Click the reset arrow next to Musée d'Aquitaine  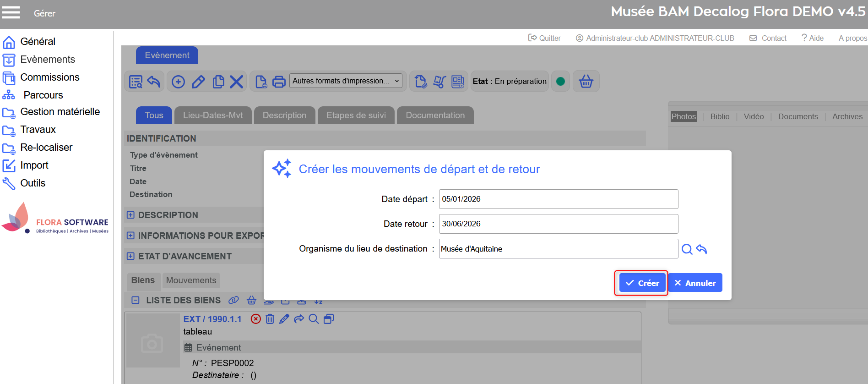[701, 249]
